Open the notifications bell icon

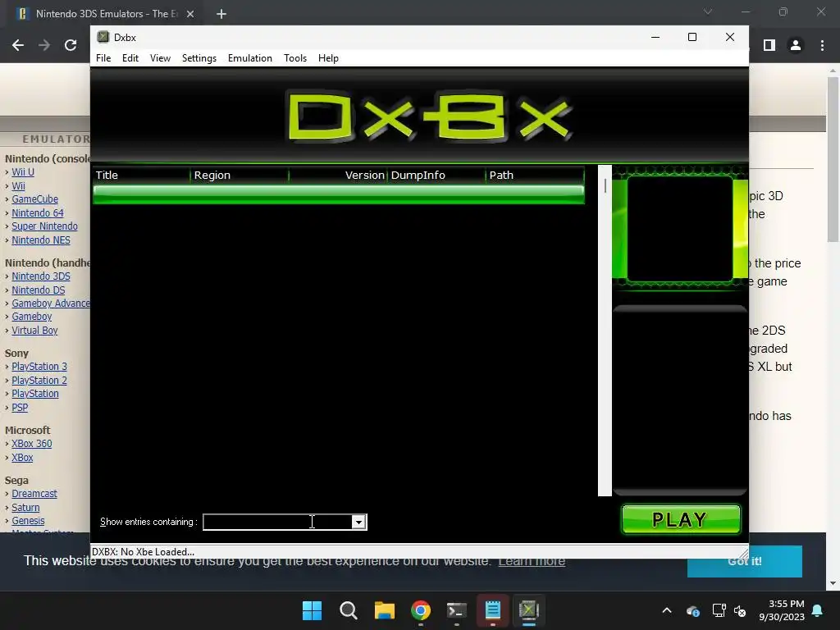coord(818,610)
